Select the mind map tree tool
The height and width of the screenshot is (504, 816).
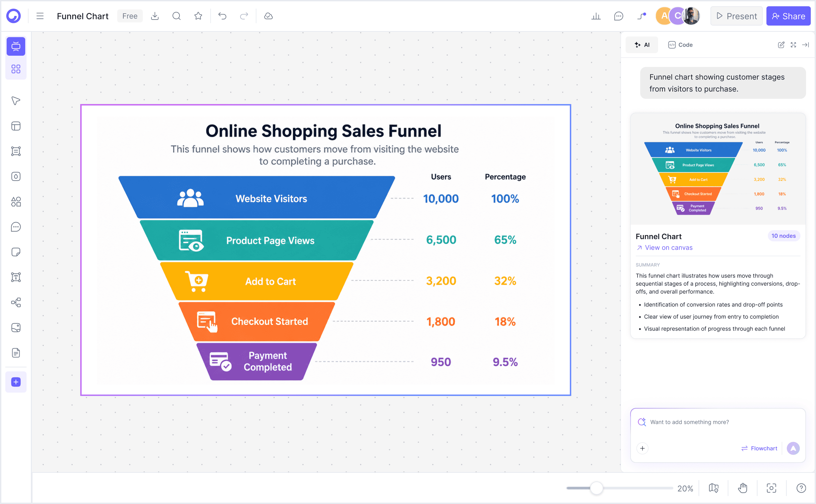tap(16, 302)
